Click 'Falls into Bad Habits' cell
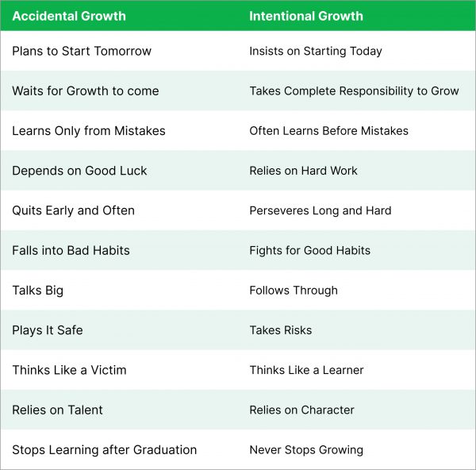This screenshot has width=476, height=470. [71, 250]
